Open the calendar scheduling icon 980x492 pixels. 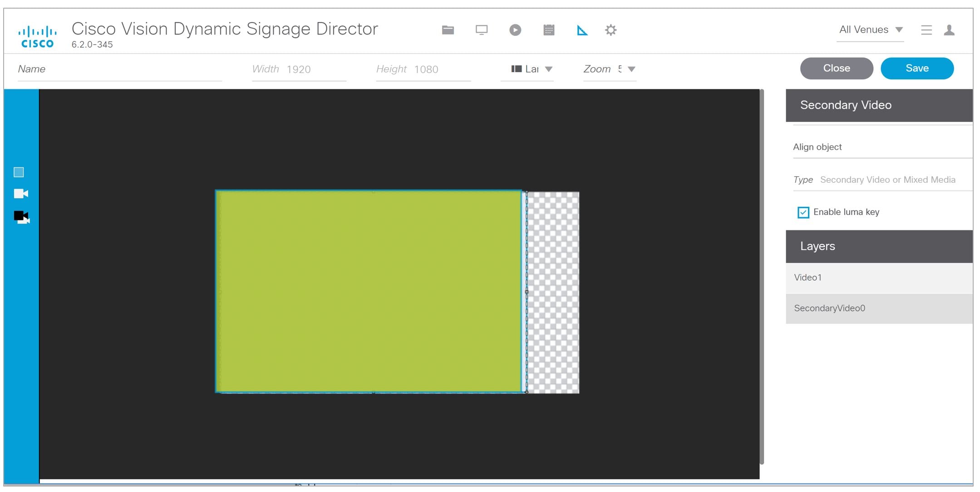click(x=548, y=30)
